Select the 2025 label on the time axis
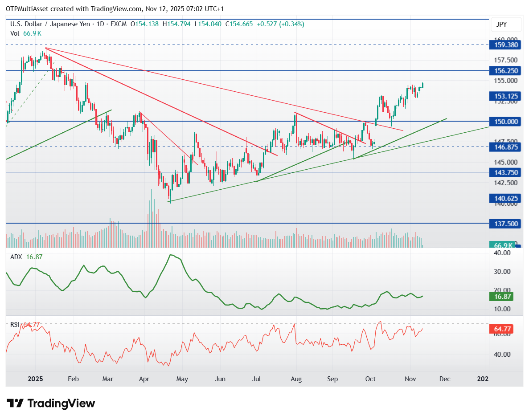 pos(36,379)
